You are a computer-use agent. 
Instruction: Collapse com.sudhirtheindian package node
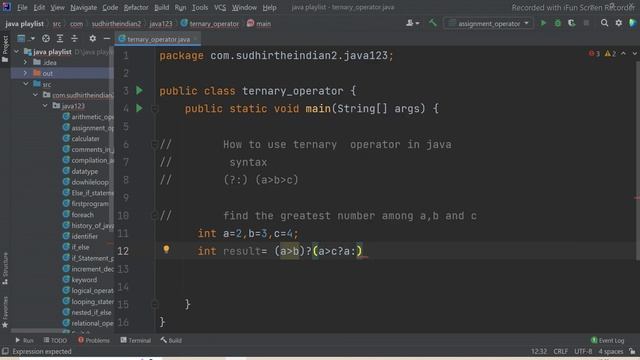click(x=36, y=95)
